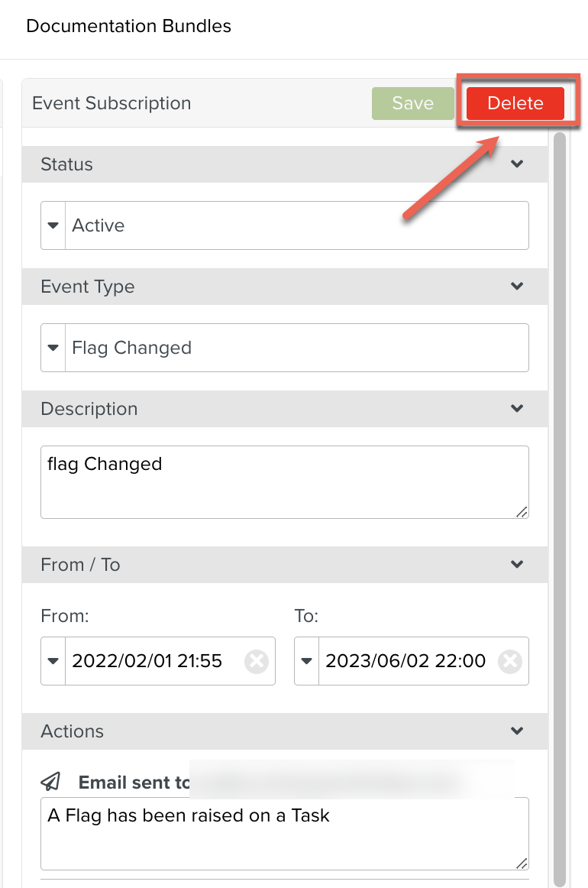Click the paper plane email icon

(51, 781)
